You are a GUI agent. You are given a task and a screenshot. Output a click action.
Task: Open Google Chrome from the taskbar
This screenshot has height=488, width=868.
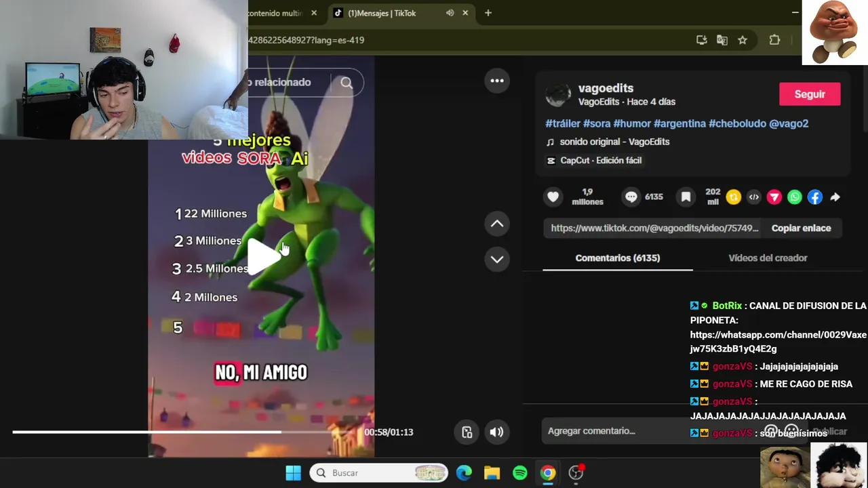point(548,473)
